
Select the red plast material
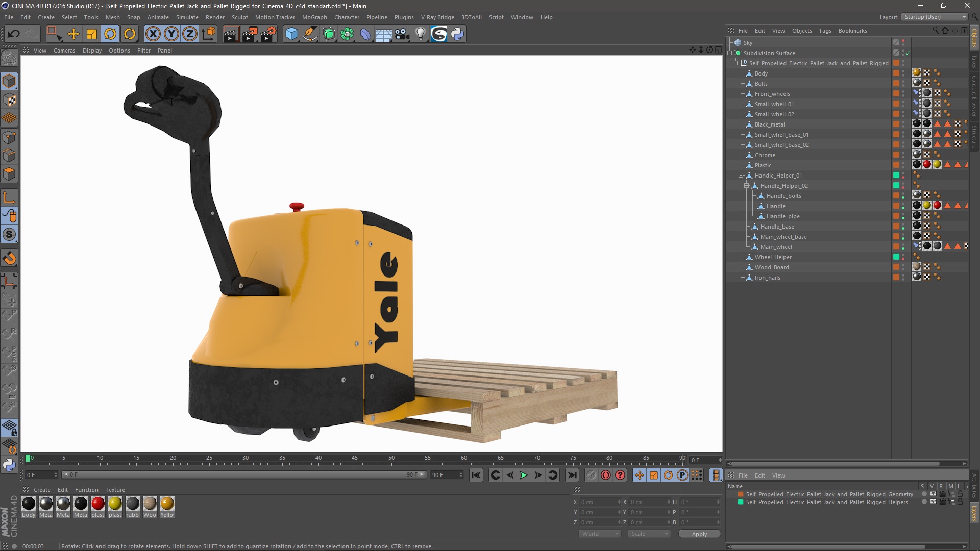point(97,504)
